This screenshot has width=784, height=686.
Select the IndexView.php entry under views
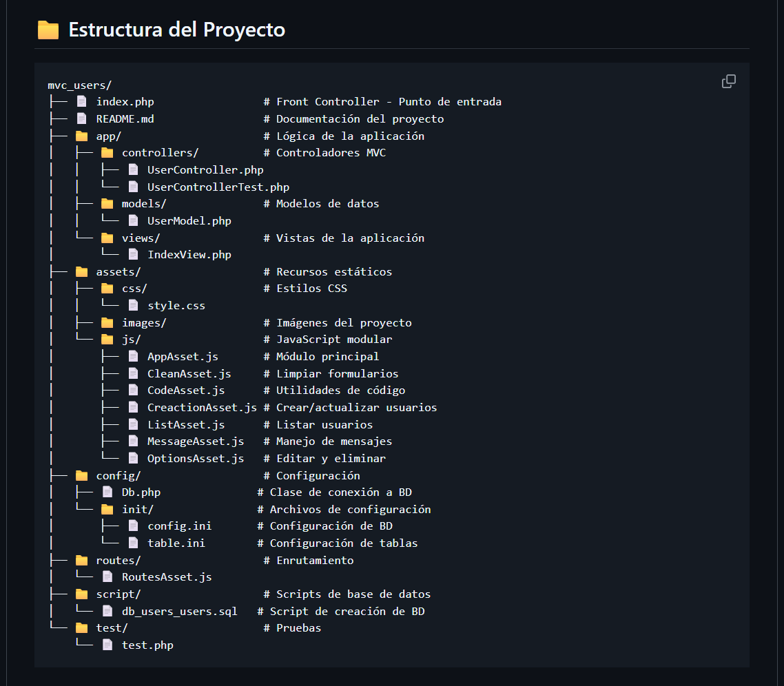click(189, 254)
